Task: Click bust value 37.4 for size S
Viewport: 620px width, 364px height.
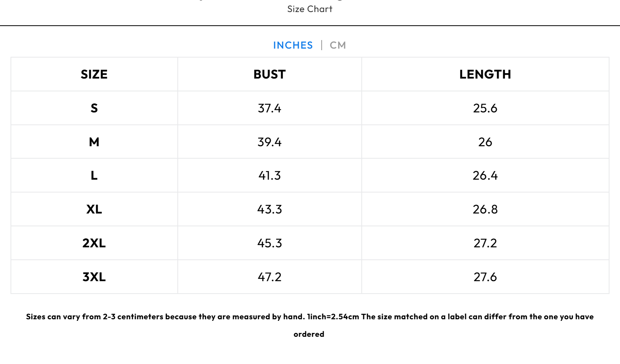Action: 270,108
